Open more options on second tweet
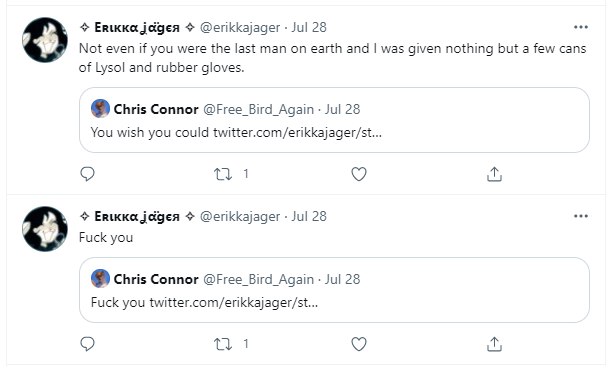 pyautogui.click(x=581, y=216)
